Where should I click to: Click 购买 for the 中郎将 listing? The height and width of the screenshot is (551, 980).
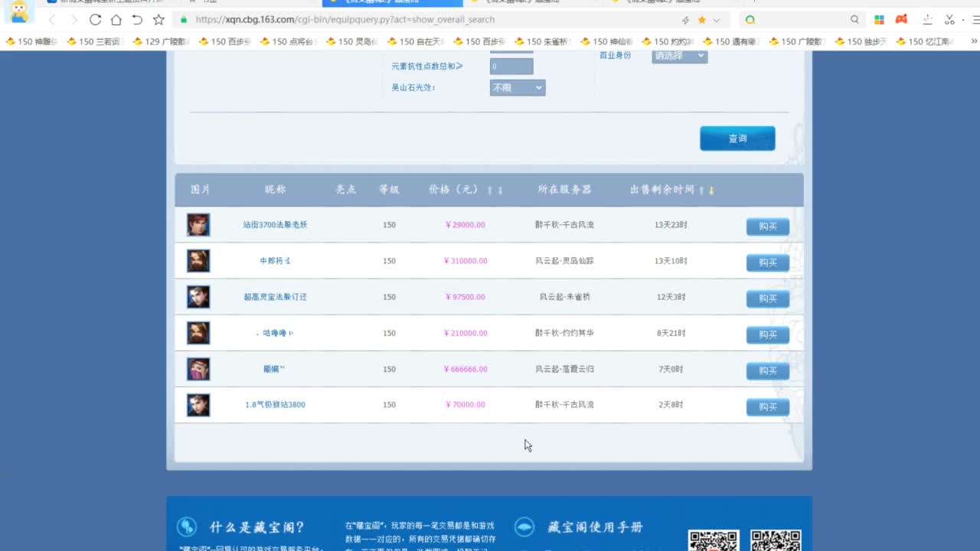(x=767, y=262)
